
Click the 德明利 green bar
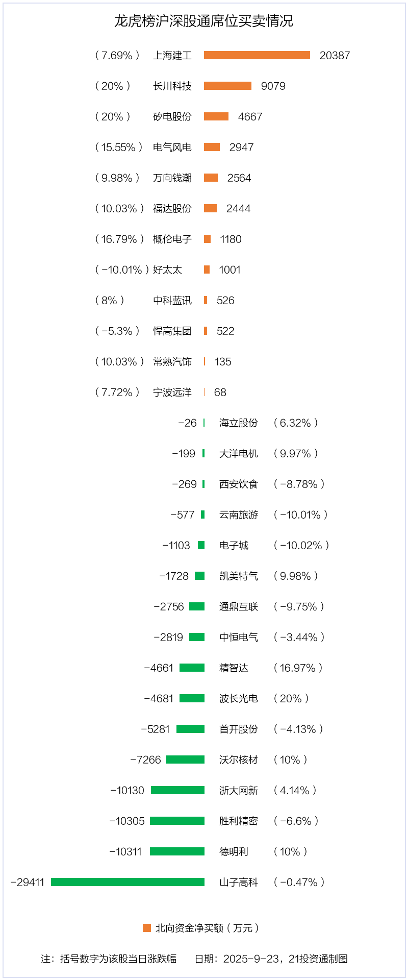177,851
